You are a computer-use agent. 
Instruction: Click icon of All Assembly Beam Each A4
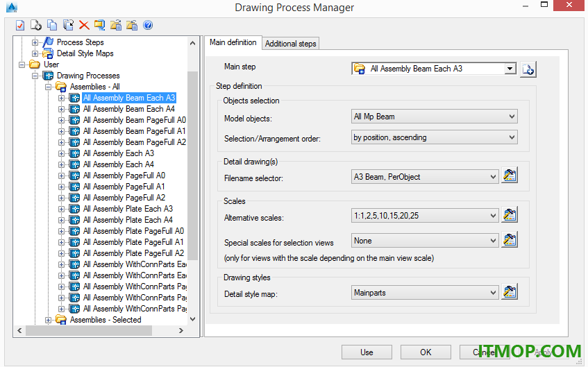click(74, 109)
